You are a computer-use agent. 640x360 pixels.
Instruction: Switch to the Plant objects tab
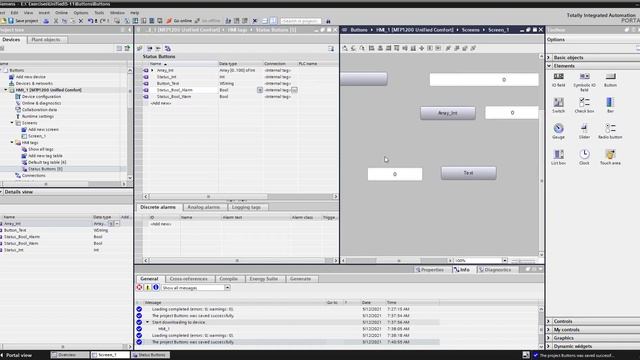click(x=46, y=40)
